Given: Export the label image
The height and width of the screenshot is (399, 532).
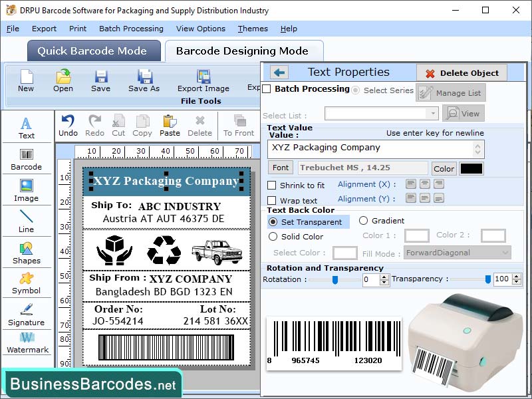Looking at the screenshot, I should (203, 81).
